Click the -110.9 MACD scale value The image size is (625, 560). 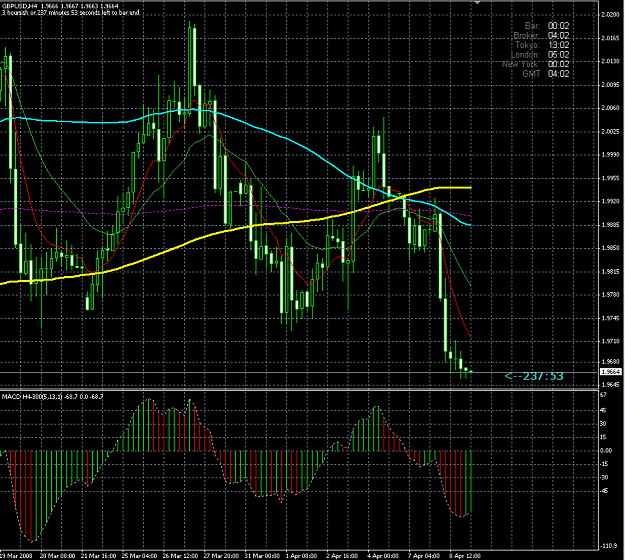pyautogui.click(x=608, y=546)
